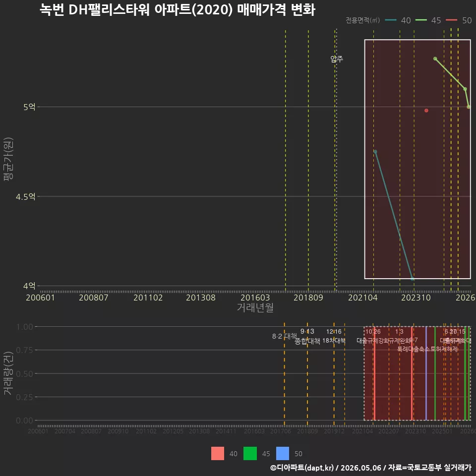Click the 전용면적(㎡) legend label
This screenshot has width=476, height=476.
pos(363,20)
